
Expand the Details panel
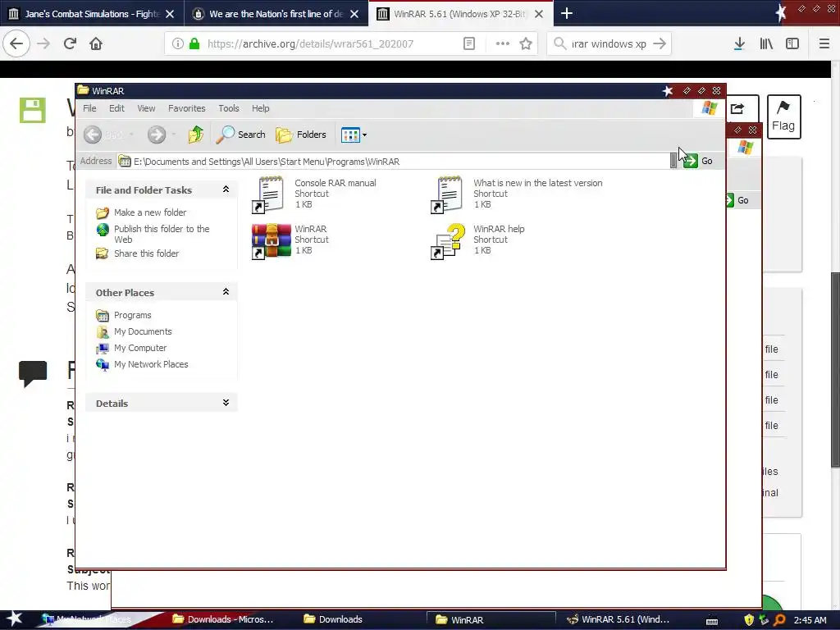tap(226, 403)
